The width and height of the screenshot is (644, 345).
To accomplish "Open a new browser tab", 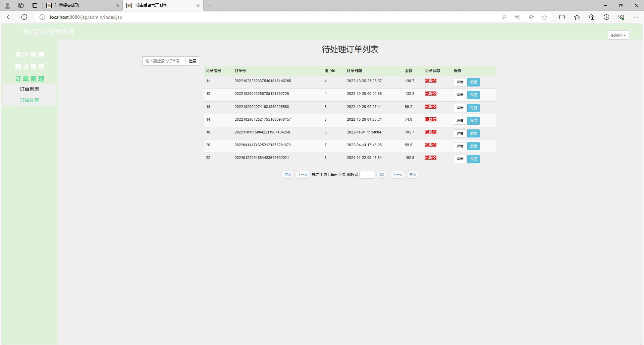I will (209, 5).
